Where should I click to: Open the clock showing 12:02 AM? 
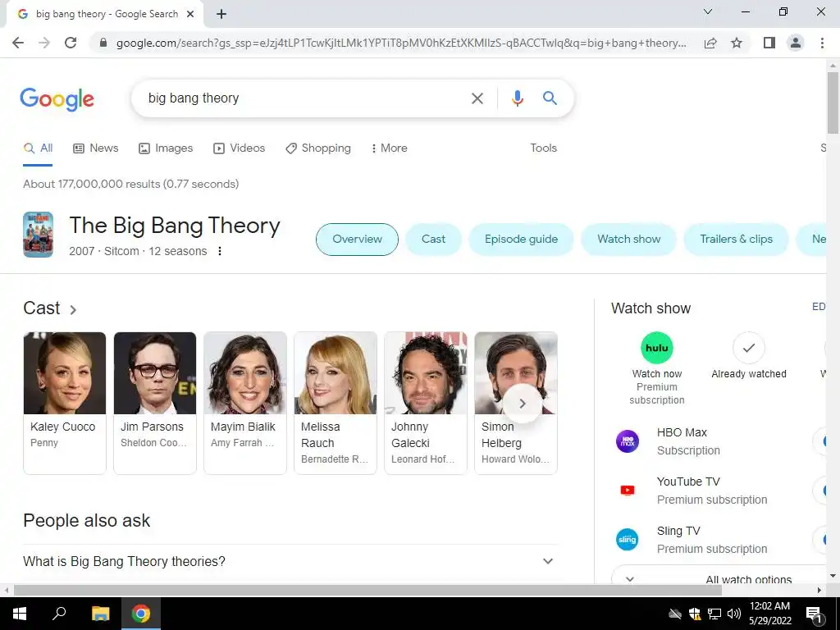pyautogui.click(x=769, y=614)
